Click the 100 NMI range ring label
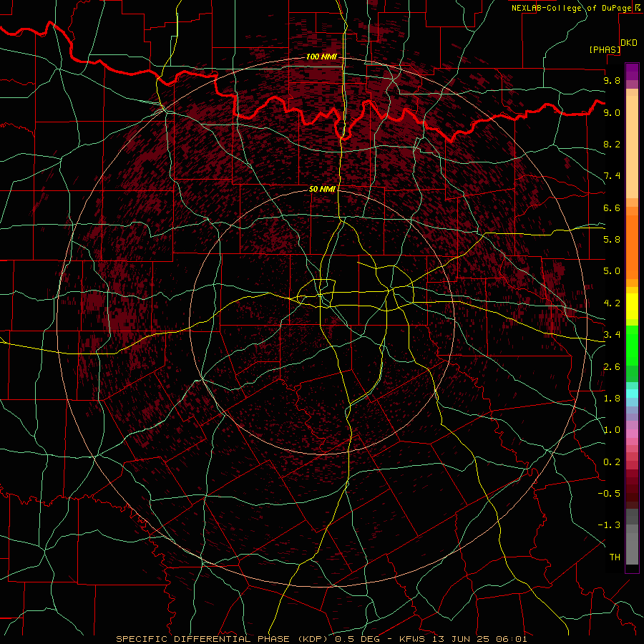This screenshot has height=644, width=644. [x=321, y=57]
